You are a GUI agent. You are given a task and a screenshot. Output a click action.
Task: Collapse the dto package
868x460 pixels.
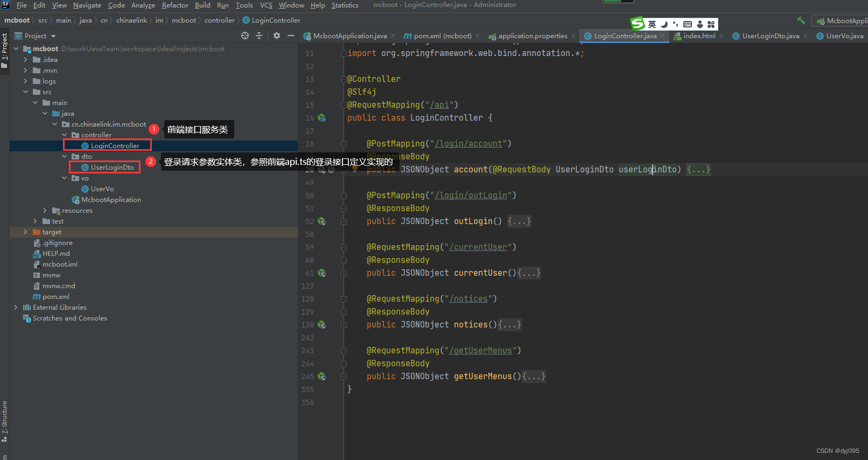click(64, 157)
